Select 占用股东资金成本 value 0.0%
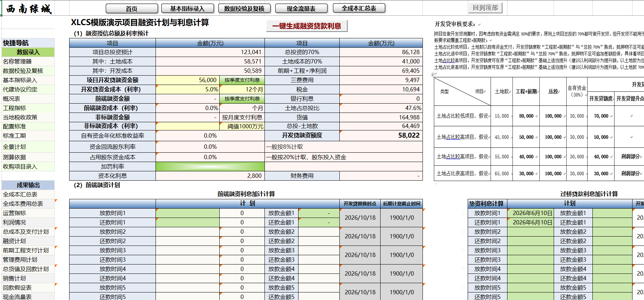644x300 pixels. click(210, 157)
